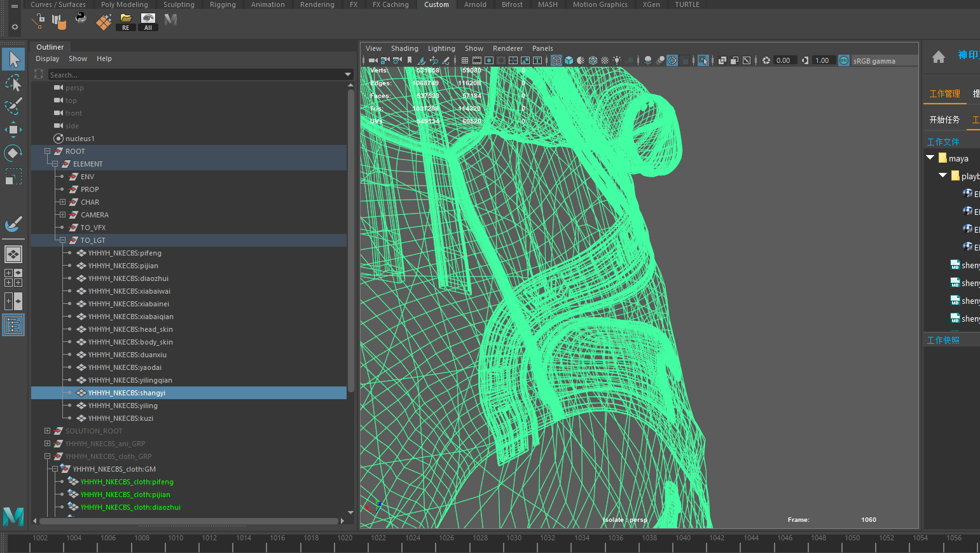Select the arrow Select tool in toolbox

pos(13,59)
